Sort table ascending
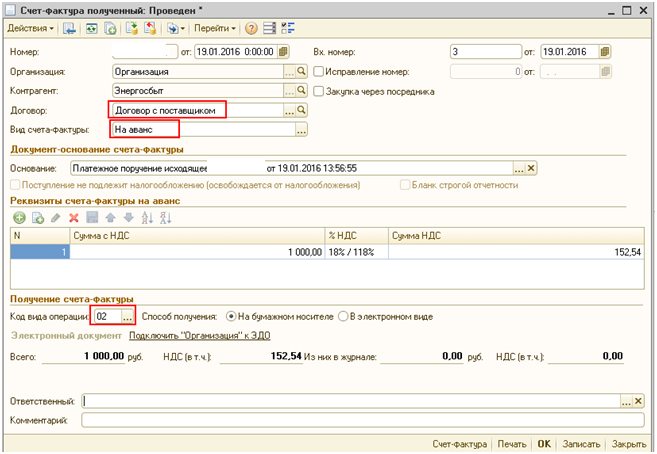 (147, 218)
